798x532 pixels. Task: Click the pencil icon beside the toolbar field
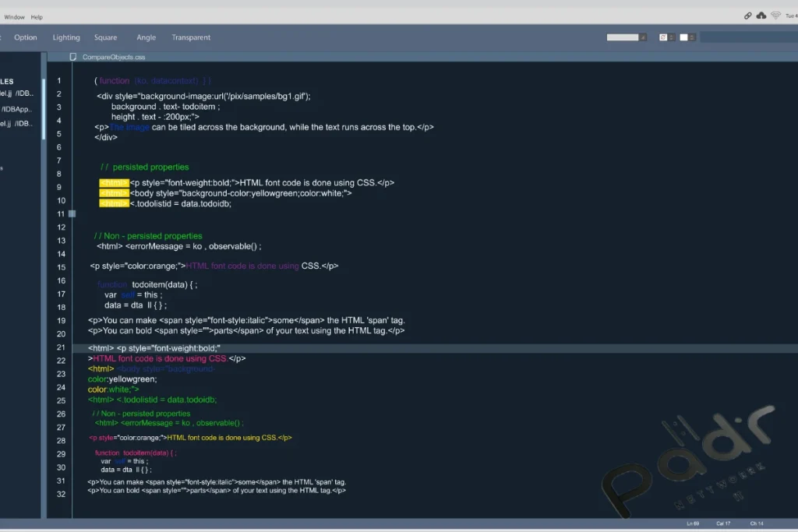click(x=643, y=37)
